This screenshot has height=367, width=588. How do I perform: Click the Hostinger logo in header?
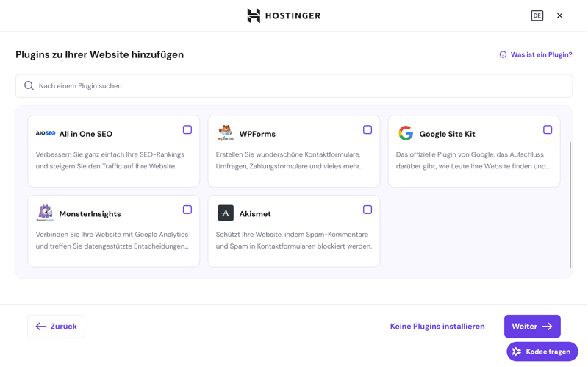pos(284,15)
